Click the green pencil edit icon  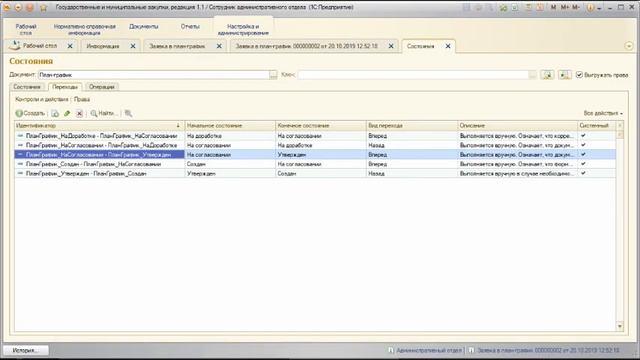(x=67, y=113)
